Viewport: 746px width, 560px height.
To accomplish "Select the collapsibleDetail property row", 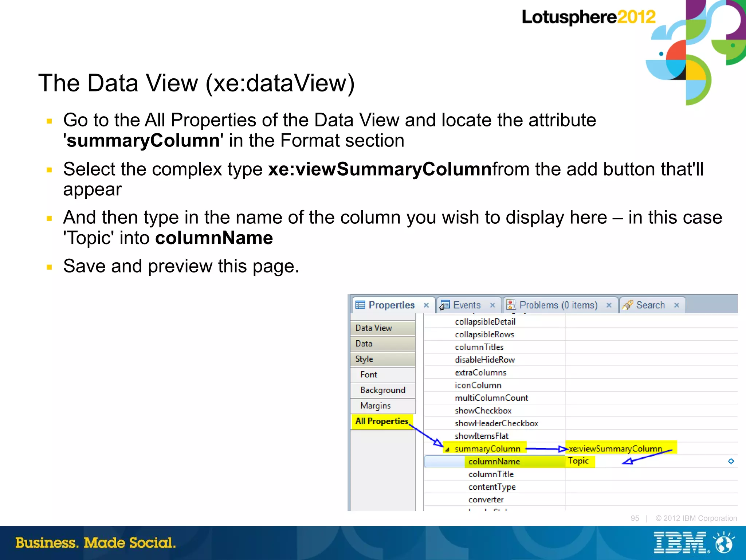I will coord(581,322).
